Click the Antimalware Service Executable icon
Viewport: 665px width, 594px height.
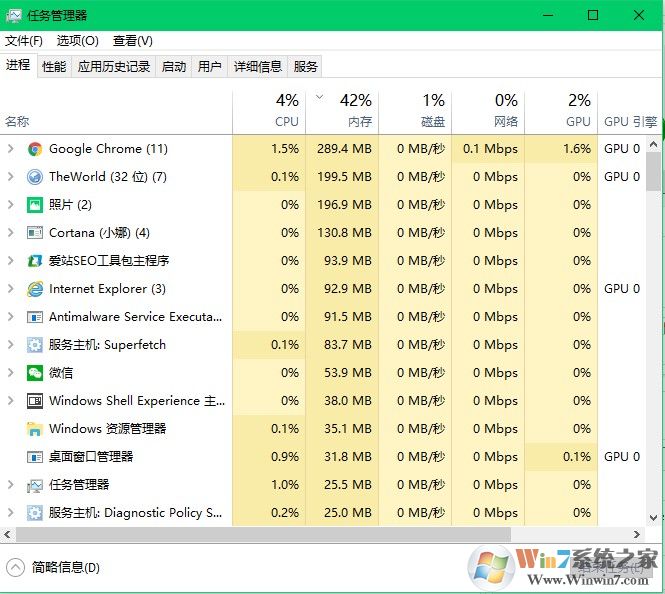point(35,317)
